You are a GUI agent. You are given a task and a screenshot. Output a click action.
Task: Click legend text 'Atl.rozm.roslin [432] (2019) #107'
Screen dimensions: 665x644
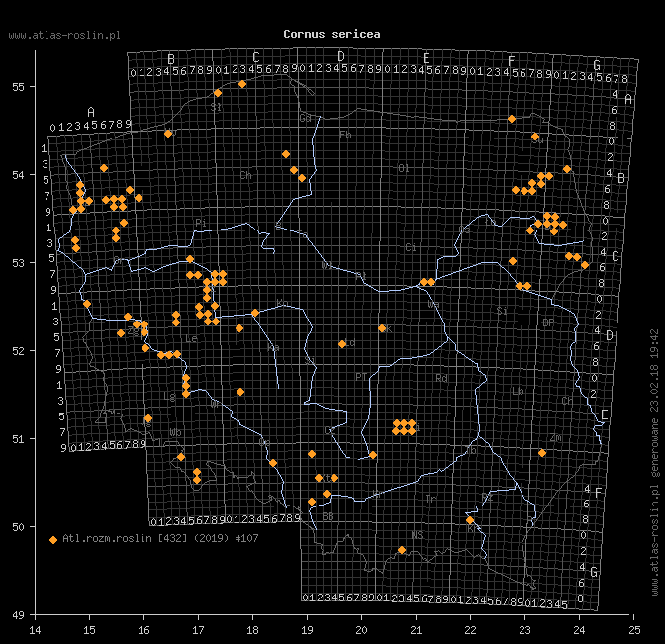pyautogui.click(x=160, y=538)
